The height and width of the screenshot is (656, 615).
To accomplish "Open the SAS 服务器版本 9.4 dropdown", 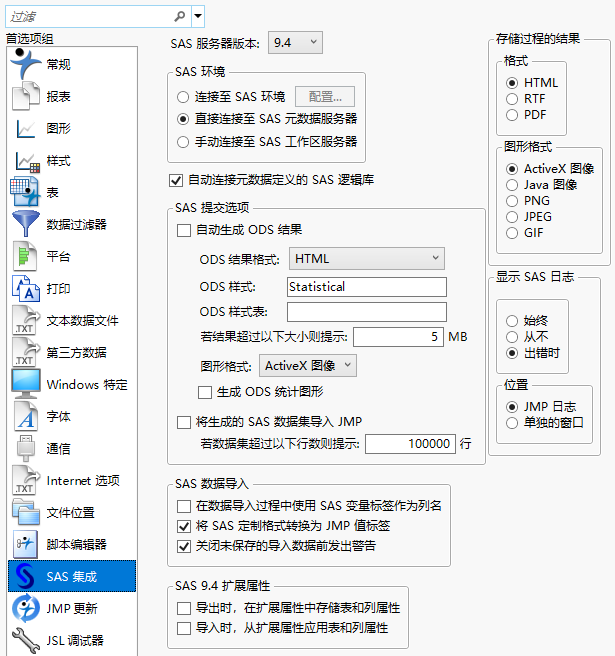I will click(295, 42).
